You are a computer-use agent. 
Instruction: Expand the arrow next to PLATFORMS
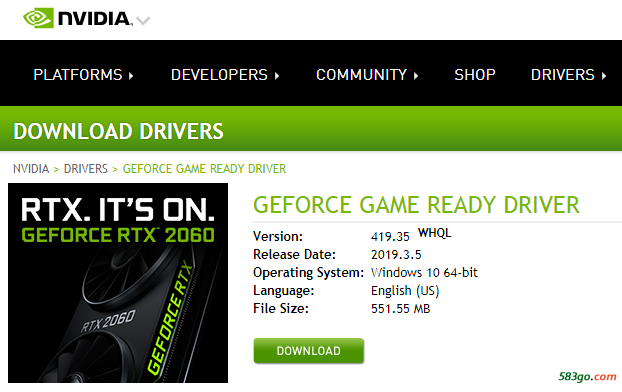coord(131,75)
